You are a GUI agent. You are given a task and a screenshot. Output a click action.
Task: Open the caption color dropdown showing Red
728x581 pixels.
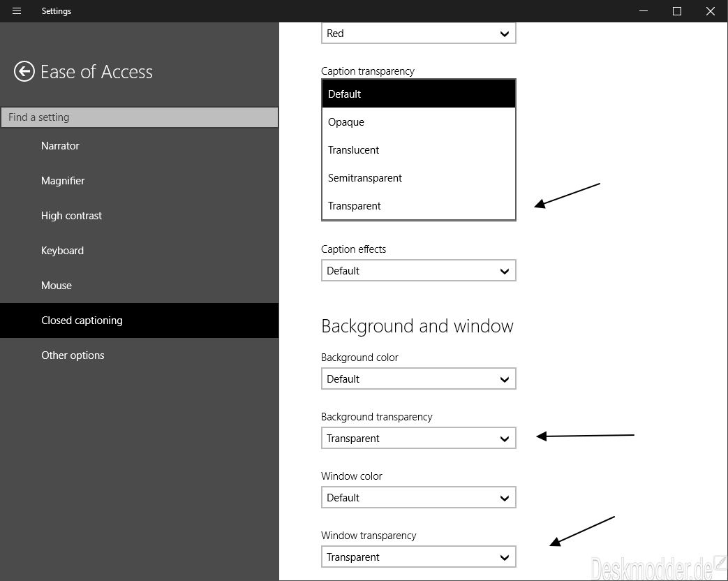pos(418,34)
